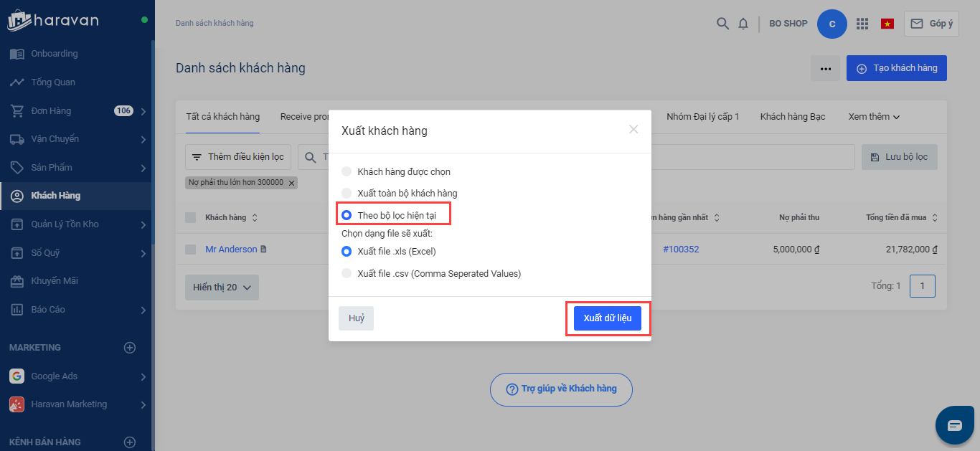Expand the Đơn Hàng sidebar menu
Viewport: 980px width, 451px height.
tap(143, 111)
